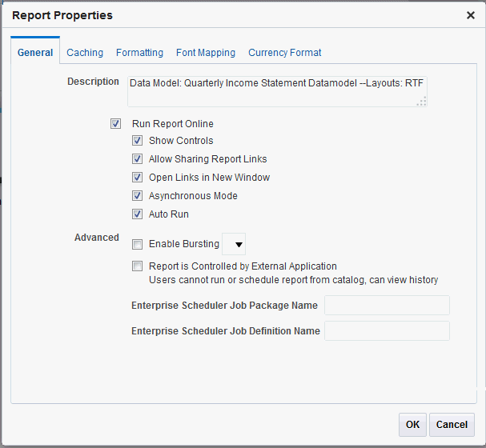The height and width of the screenshot is (448, 486).
Task: Disable Allow Sharing Report Links
Action: point(137,159)
